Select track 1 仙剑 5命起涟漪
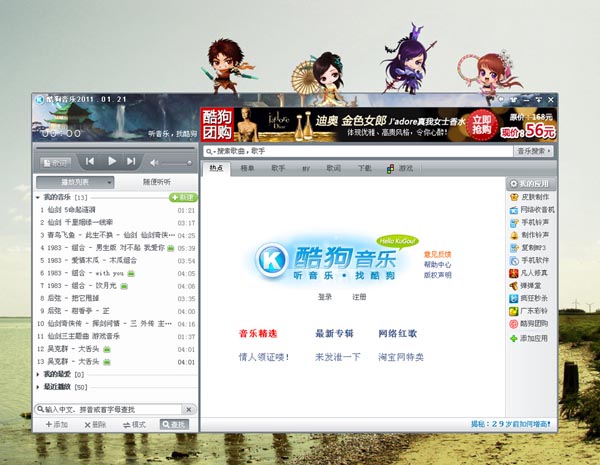Viewport: 600px width, 465px height. pos(116,210)
